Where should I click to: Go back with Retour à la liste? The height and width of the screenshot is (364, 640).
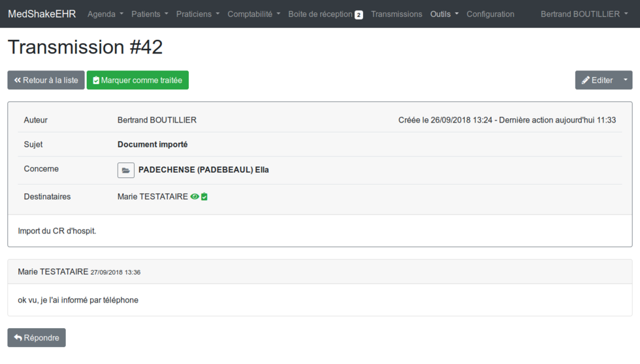click(46, 80)
